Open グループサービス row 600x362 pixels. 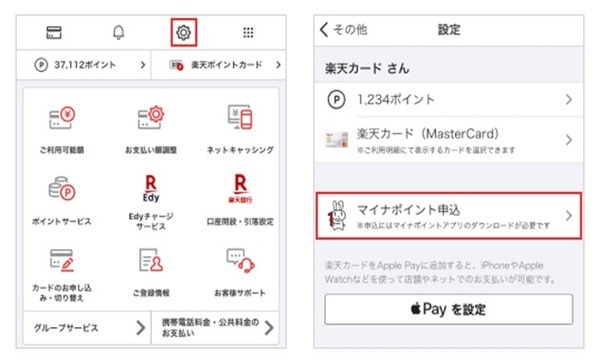[x=87, y=328]
